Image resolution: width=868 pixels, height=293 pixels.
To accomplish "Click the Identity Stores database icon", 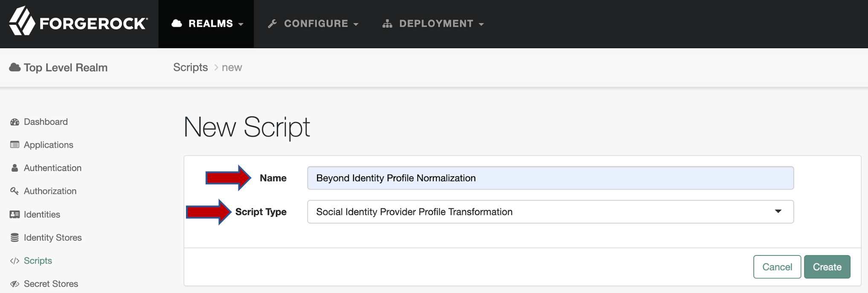I will coord(15,237).
